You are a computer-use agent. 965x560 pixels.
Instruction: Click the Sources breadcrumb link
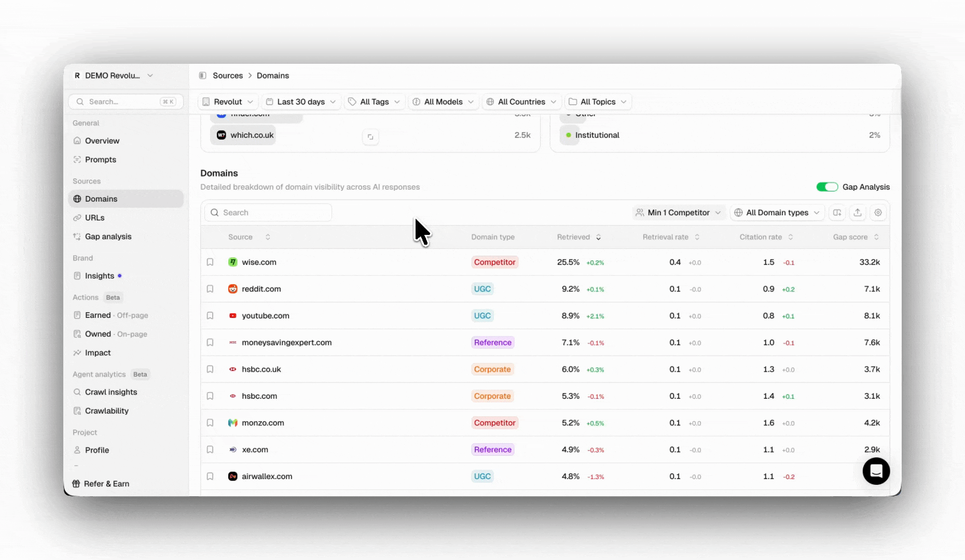[x=228, y=76]
